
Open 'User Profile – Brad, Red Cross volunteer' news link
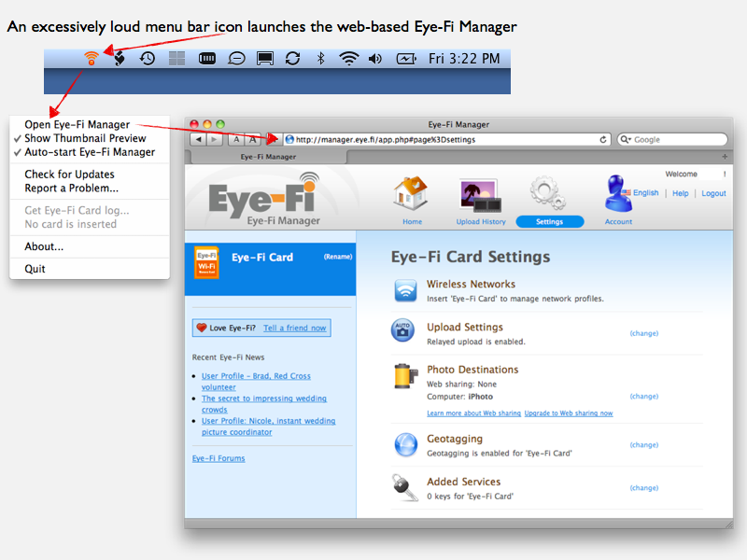pyautogui.click(x=256, y=382)
